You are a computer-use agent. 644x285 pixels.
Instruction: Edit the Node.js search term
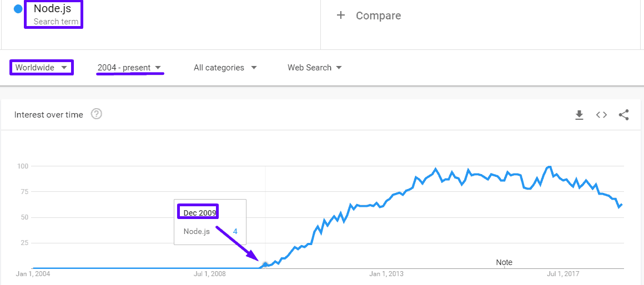53,9
